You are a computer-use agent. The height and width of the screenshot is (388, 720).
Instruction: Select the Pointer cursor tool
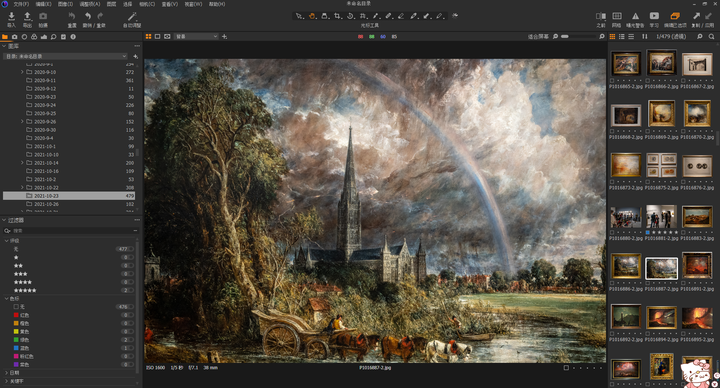point(299,16)
